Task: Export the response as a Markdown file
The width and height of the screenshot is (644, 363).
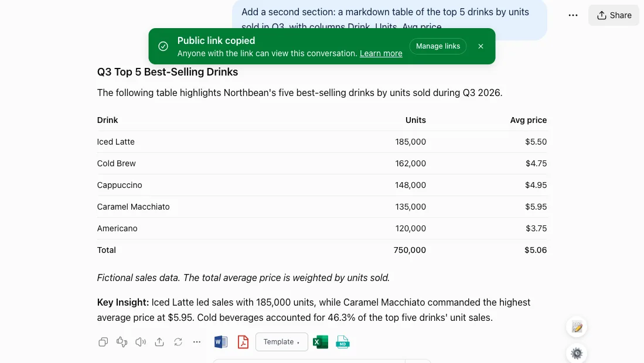Action: pyautogui.click(x=343, y=342)
